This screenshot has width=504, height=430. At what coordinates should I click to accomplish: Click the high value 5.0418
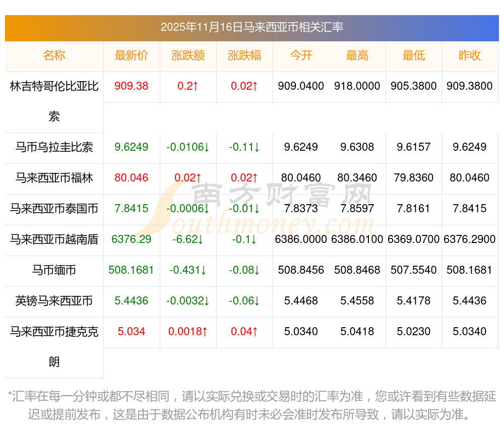point(357,332)
